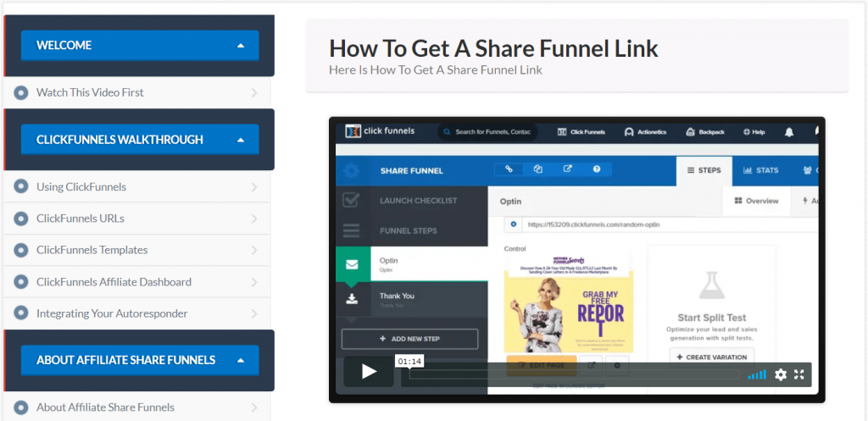
Task: Open the Click Funnels menu in video
Action: tap(581, 132)
